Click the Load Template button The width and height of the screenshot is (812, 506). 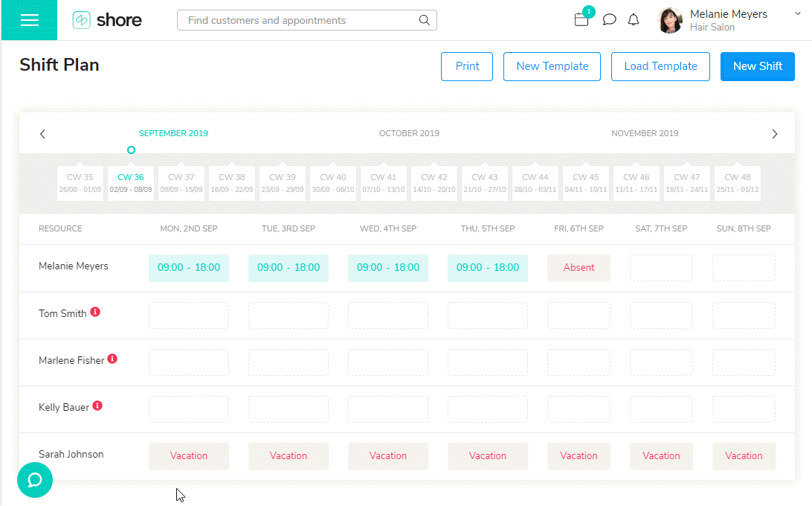tap(660, 66)
